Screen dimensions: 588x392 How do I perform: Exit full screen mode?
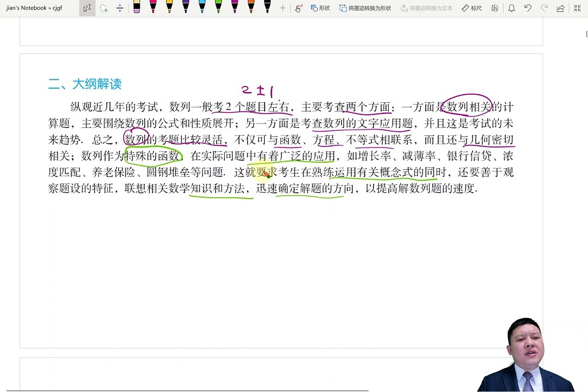[x=577, y=8]
